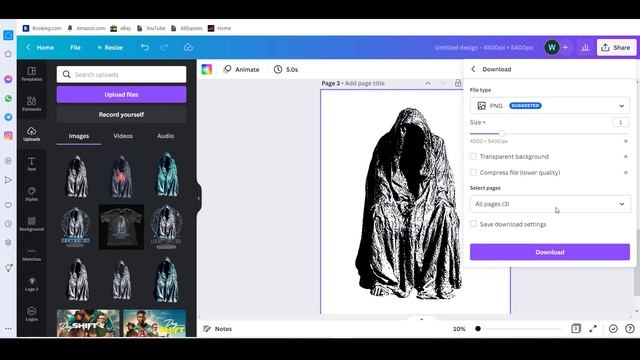
Task: Switch to the Audio tab
Action: pos(165,136)
